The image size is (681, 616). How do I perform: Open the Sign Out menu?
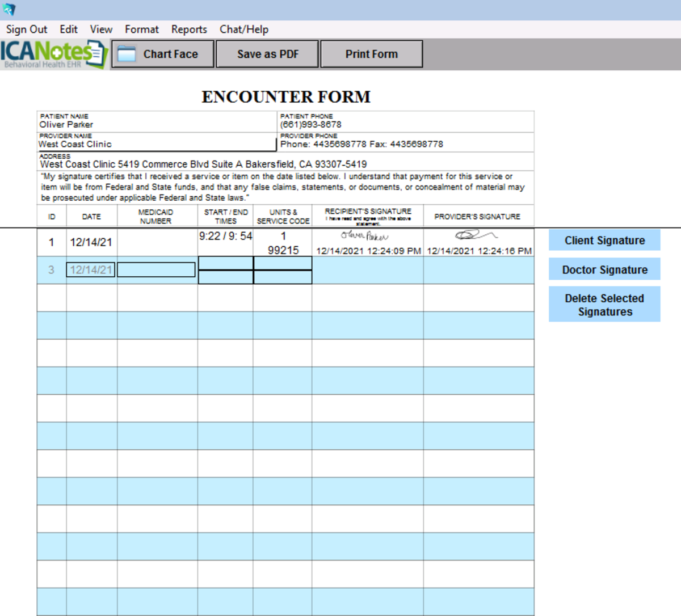[27, 29]
